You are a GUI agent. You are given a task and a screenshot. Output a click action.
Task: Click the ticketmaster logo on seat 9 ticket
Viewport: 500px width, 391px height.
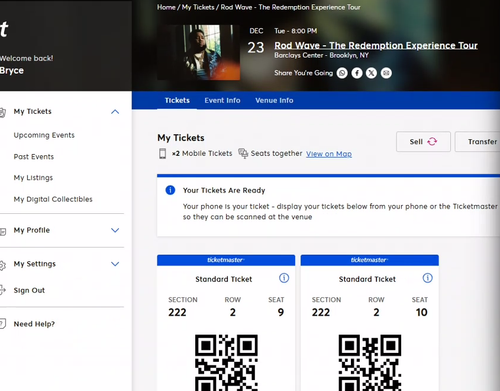226,260
